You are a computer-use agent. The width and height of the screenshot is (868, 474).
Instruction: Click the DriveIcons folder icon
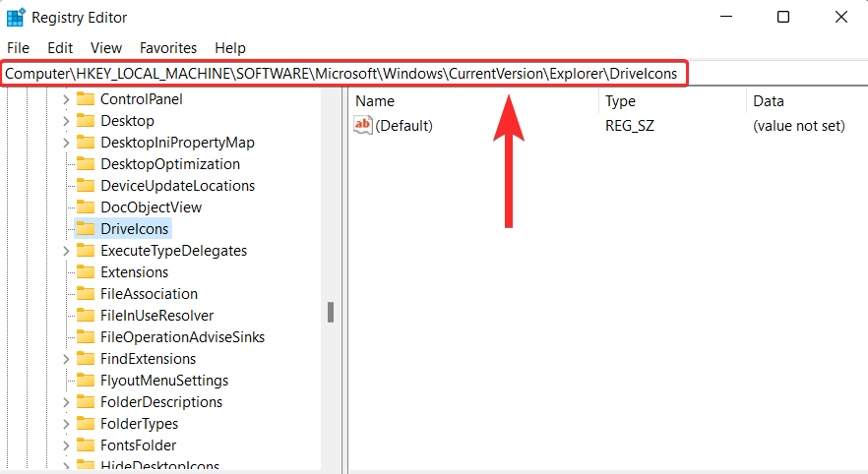point(86,228)
